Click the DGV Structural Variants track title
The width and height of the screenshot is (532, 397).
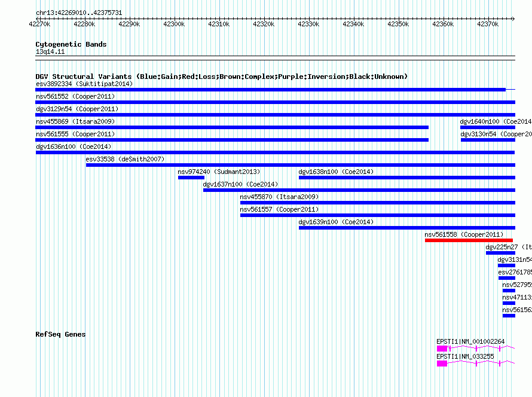(222, 77)
